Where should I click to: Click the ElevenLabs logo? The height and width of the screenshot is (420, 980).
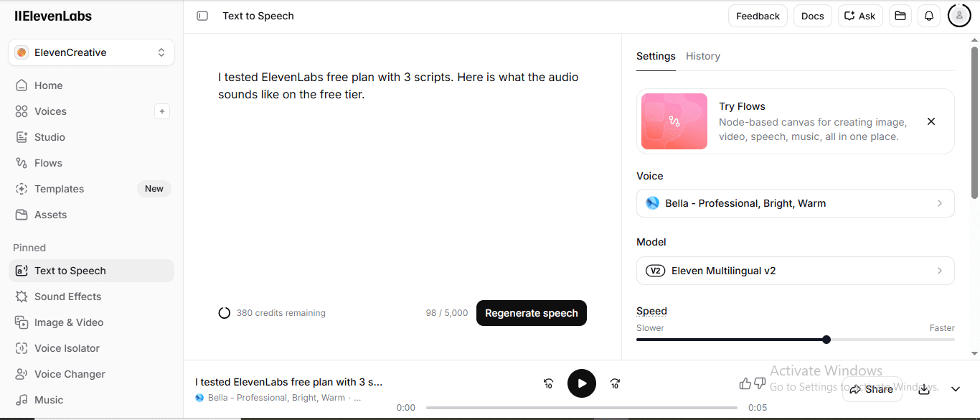point(53,16)
